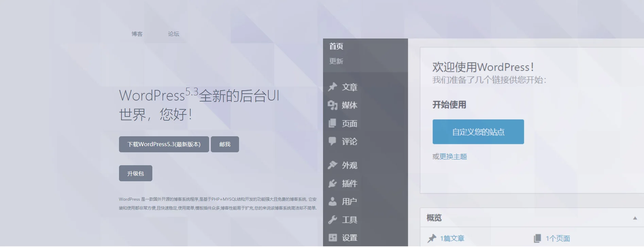Viewport: 644px width, 247px height.
Task: Follow the 更换主题 link
Action: 453,157
